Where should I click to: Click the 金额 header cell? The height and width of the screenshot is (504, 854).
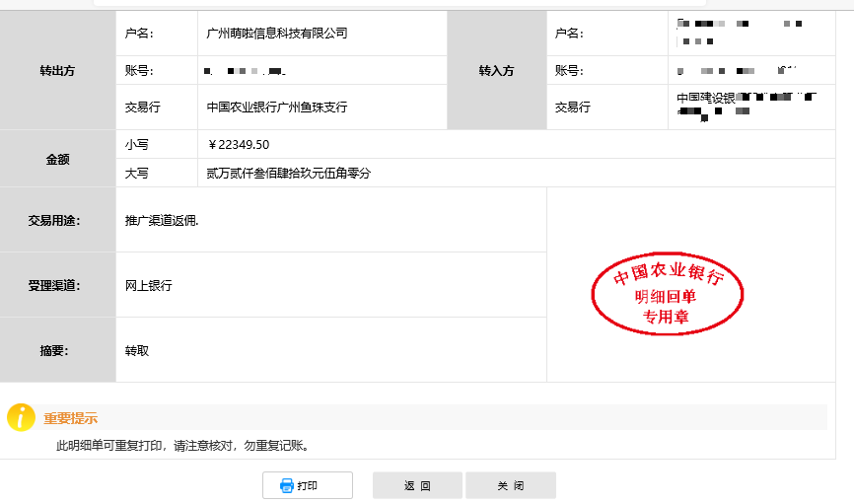(x=58, y=159)
